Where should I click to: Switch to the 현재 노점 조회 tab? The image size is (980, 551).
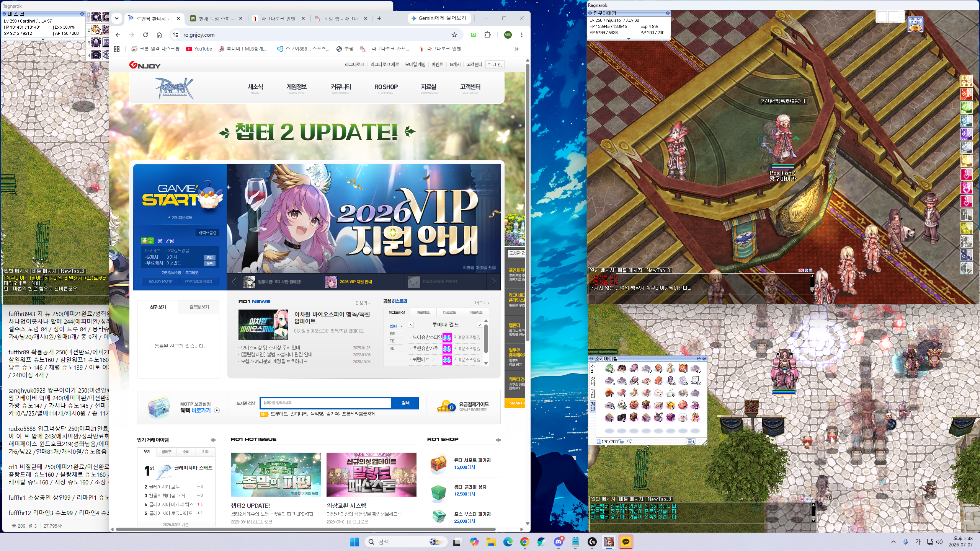pyautogui.click(x=216, y=18)
